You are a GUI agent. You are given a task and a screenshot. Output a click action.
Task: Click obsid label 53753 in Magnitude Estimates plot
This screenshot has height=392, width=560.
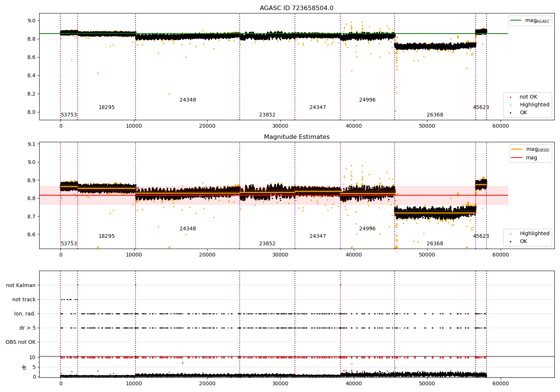69,244
